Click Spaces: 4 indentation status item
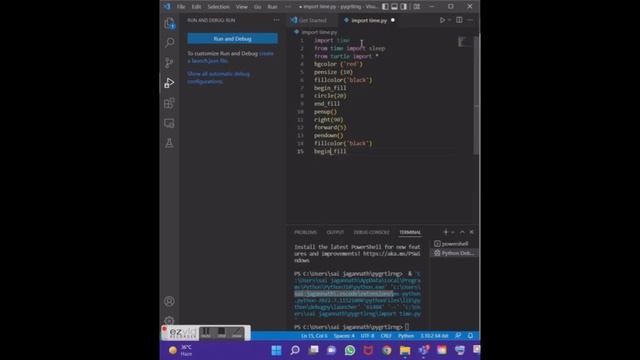 344,336
